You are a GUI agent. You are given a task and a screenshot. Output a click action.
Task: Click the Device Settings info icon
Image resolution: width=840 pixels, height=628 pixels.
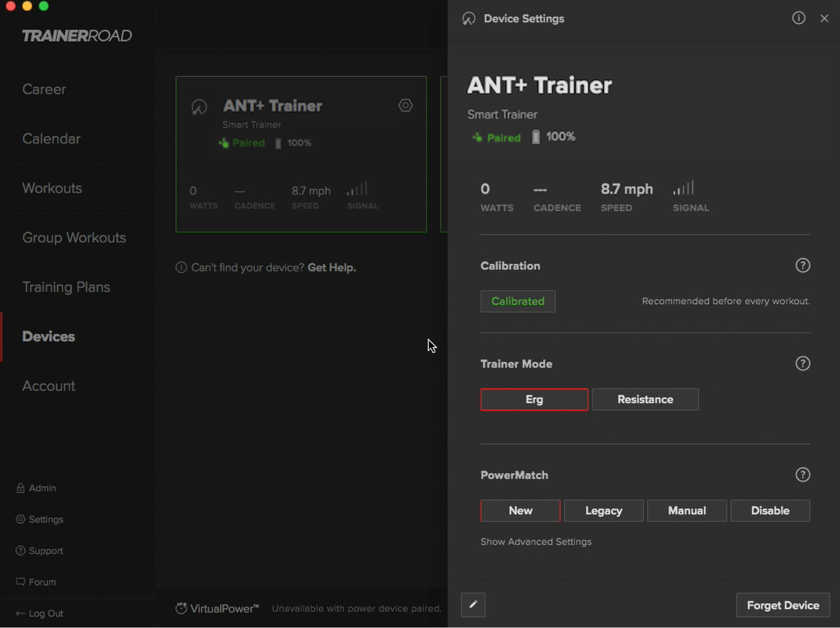coord(799,18)
